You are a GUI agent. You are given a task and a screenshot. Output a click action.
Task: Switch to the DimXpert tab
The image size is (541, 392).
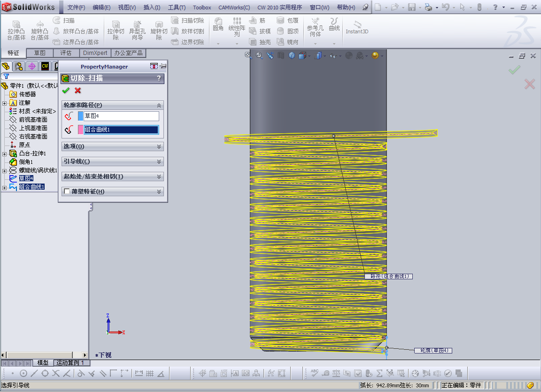coord(95,53)
